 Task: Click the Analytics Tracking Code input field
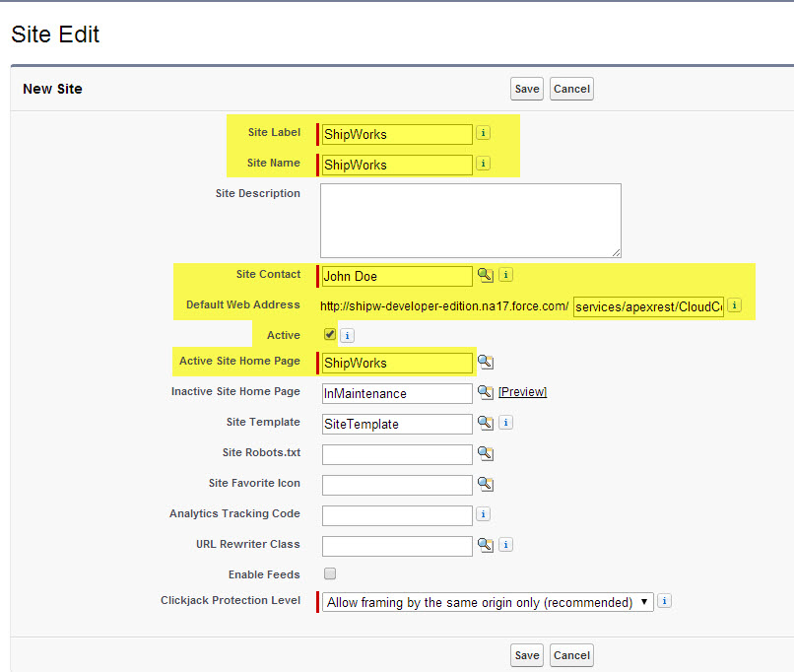click(x=397, y=515)
